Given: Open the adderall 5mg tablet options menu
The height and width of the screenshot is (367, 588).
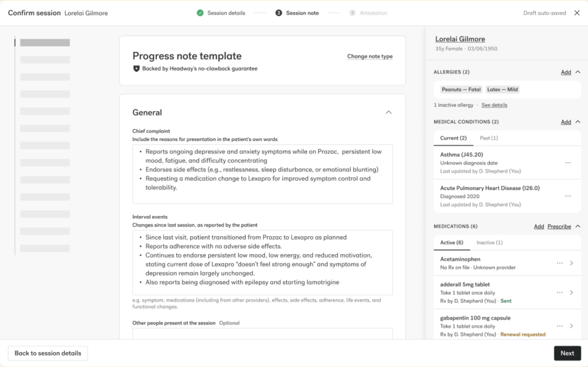Looking at the screenshot, I should pyautogui.click(x=559, y=292).
